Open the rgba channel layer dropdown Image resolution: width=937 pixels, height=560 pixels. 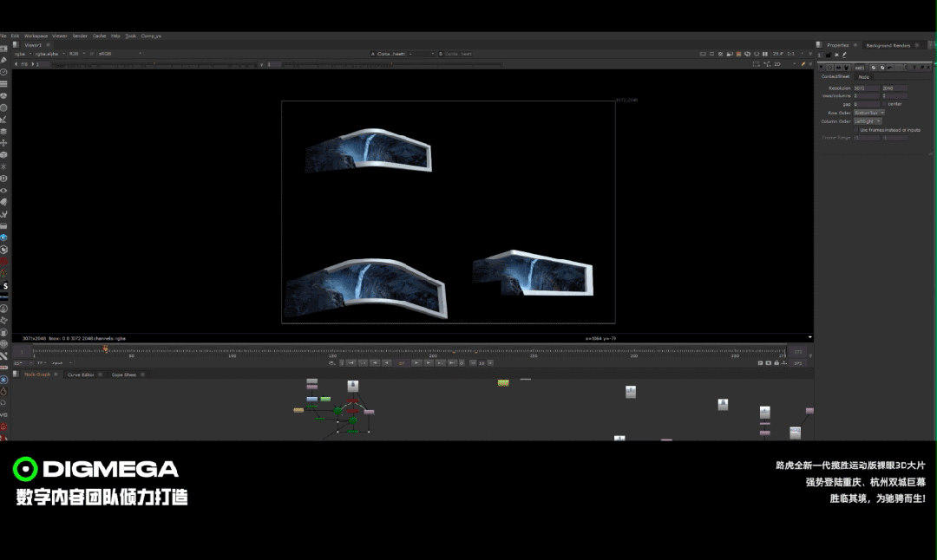(x=22, y=54)
